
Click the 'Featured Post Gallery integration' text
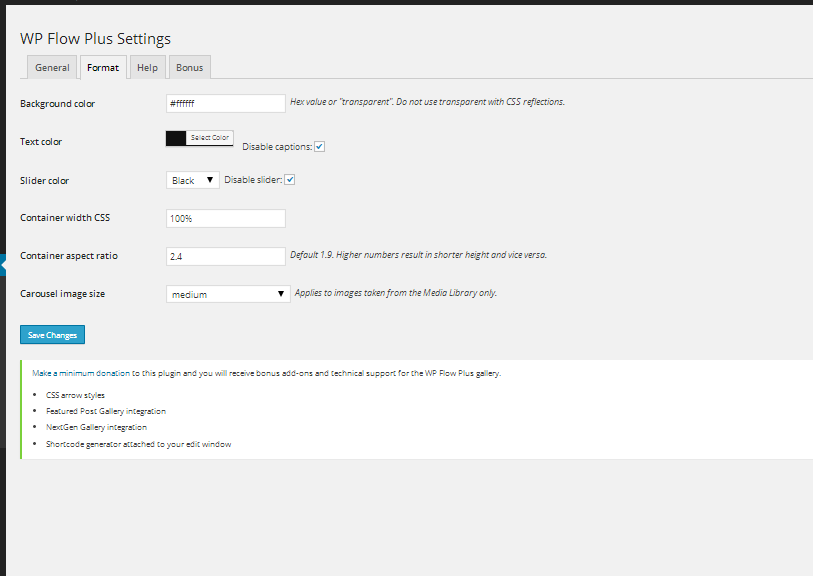(106, 411)
